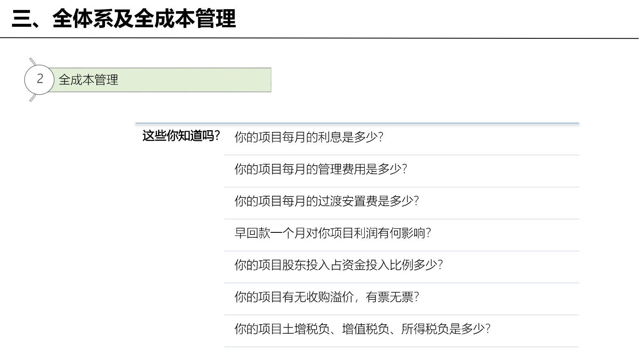Select the 收购溢价,有票无票 question
644x356 pixels.
tap(327, 297)
